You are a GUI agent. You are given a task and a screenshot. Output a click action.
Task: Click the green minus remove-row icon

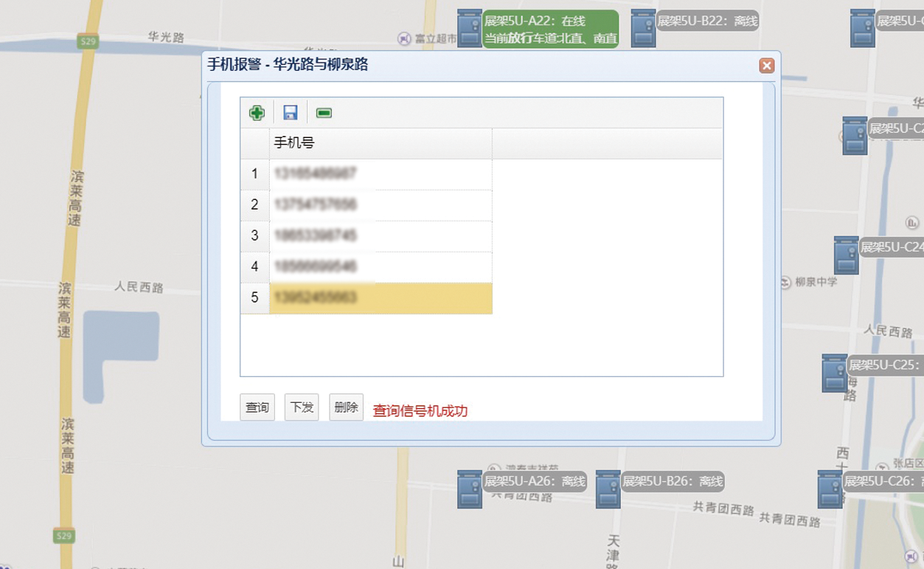pyautogui.click(x=324, y=113)
